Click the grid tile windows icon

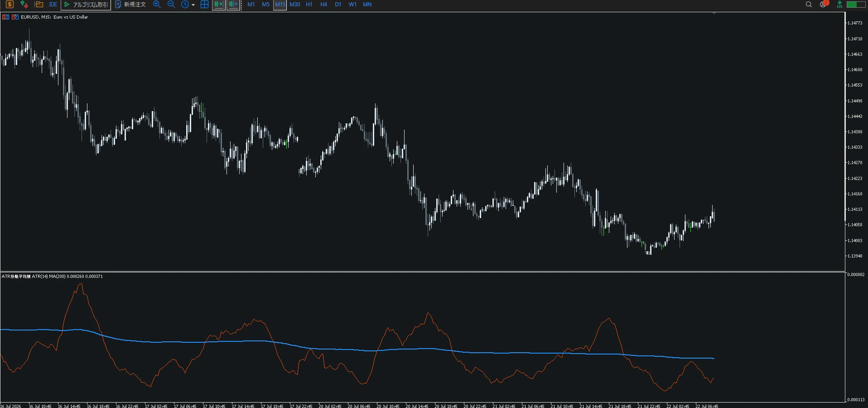click(x=204, y=5)
